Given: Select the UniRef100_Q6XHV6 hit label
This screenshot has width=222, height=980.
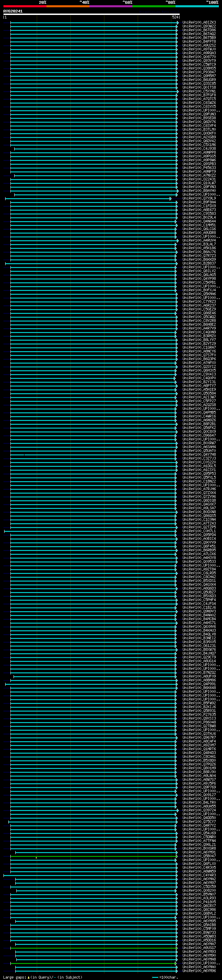Looking at the screenshot, I should tap(199, 626).
